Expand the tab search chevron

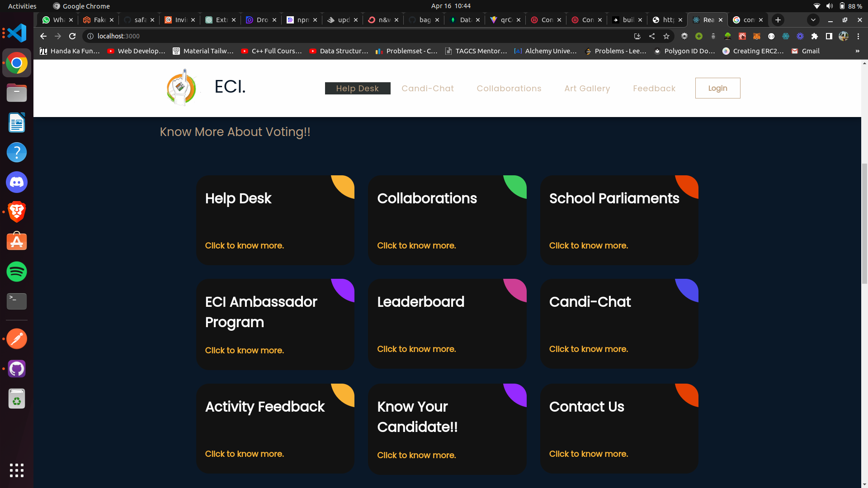coord(813,20)
